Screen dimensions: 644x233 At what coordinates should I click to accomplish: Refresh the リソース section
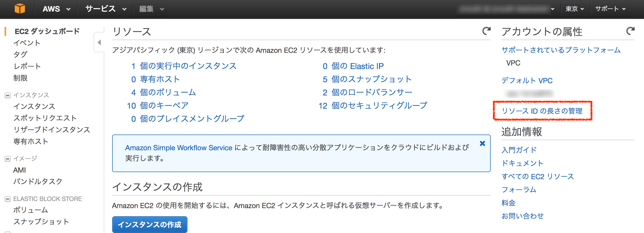point(486,31)
